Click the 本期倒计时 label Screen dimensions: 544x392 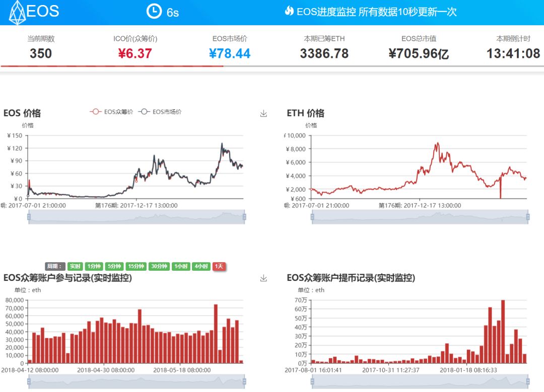coord(513,38)
